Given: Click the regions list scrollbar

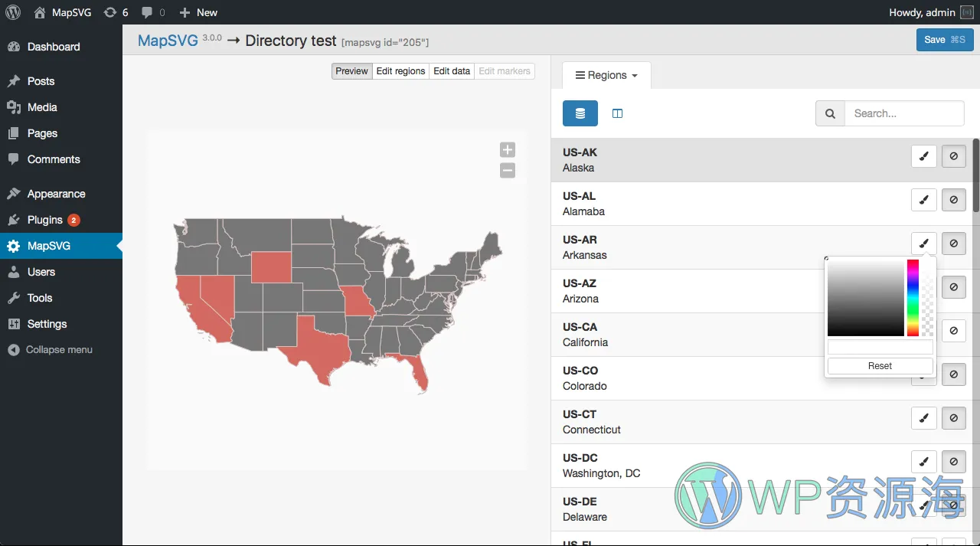Looking at the screenshot, I should pos(976,176).
